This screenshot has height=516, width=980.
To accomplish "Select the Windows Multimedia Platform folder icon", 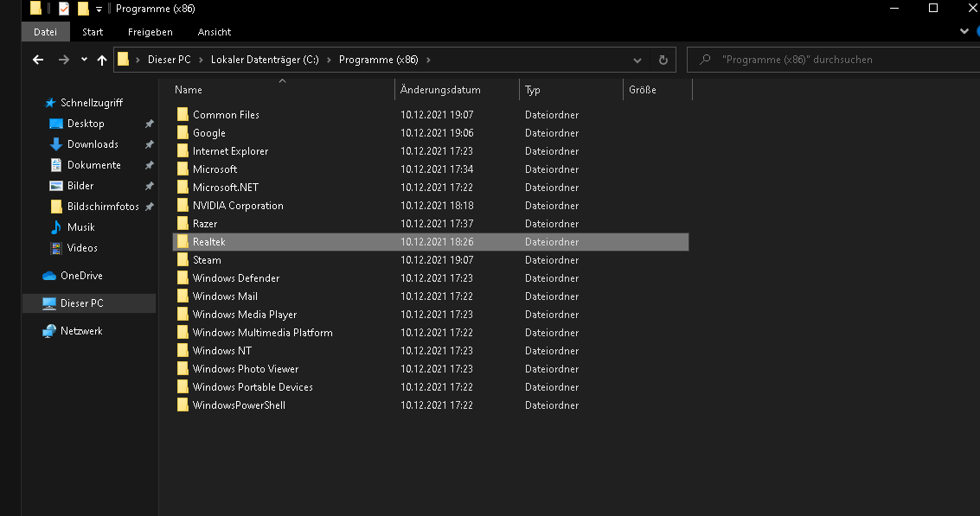I will click(183, 332).
